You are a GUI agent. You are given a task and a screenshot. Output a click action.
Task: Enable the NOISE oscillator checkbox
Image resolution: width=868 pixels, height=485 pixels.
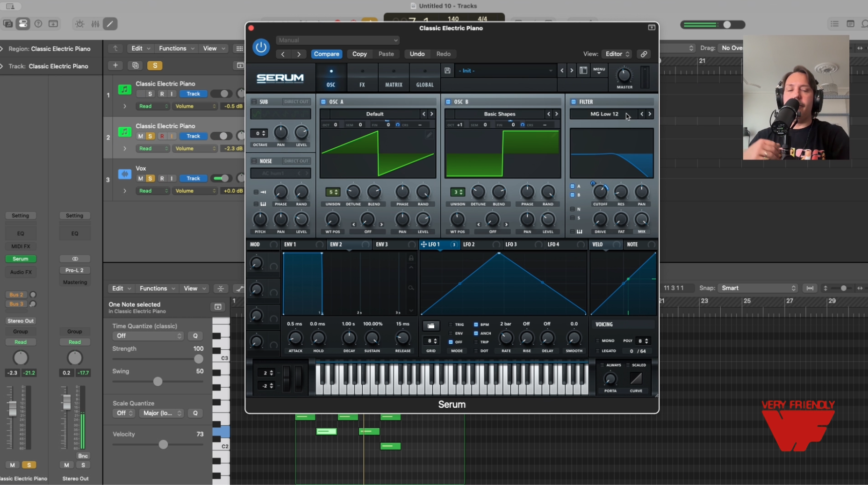click(x=254, y=161)
